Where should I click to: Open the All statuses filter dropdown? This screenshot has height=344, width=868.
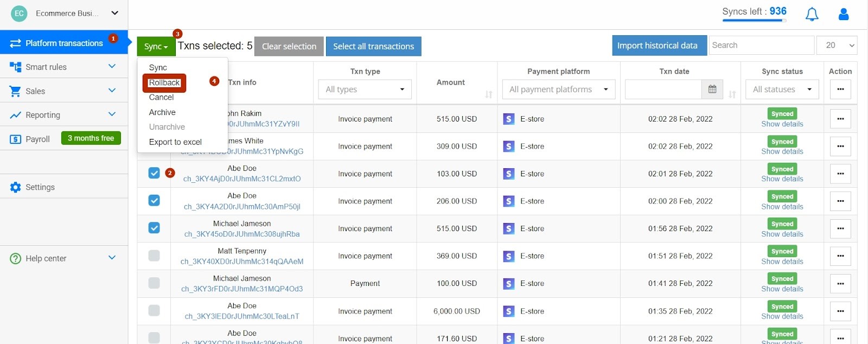point(782,90)
